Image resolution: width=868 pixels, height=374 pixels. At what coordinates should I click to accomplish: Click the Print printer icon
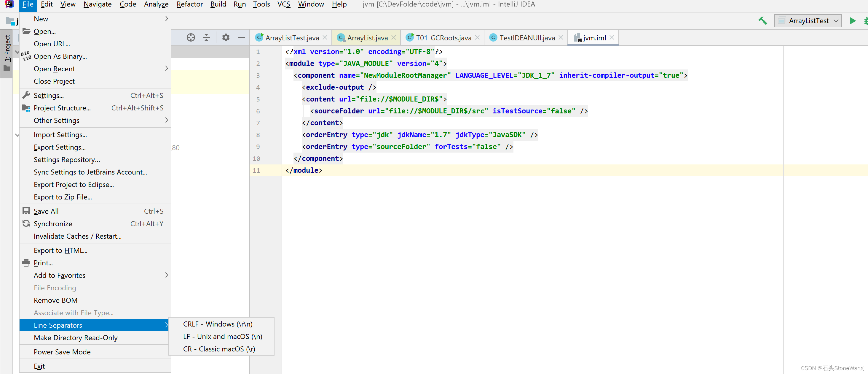26,263
